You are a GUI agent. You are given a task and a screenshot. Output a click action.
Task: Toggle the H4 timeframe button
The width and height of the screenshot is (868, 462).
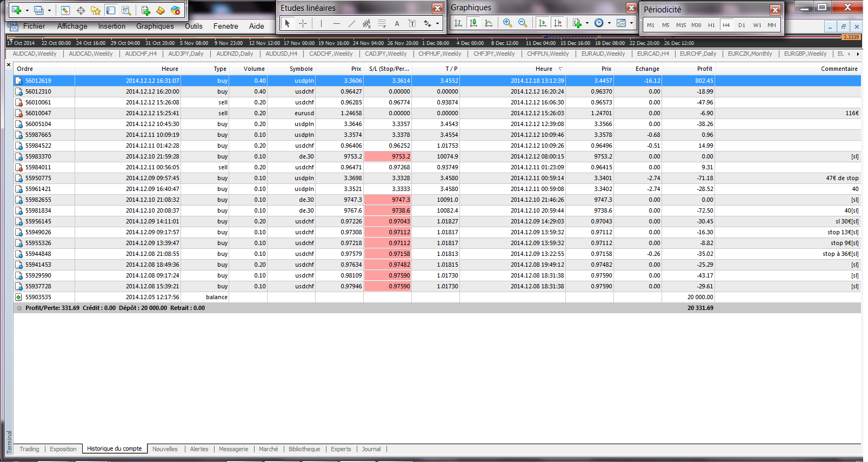(x=726, y=25)
